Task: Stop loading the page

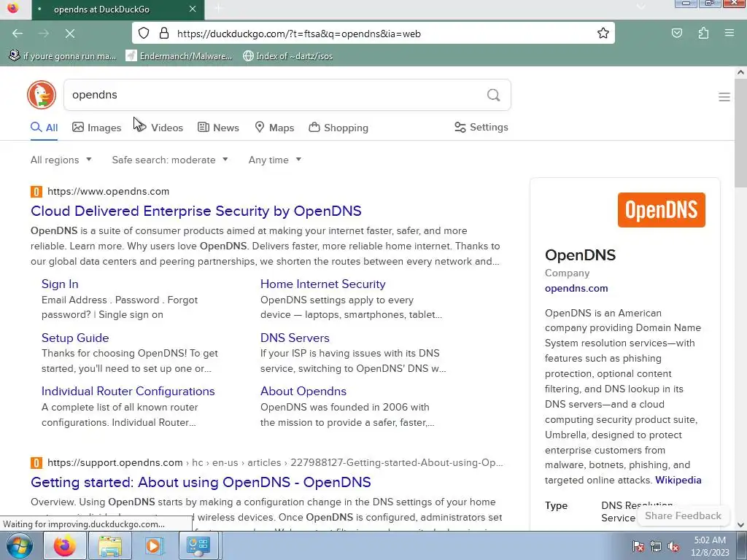Action: click(69, 34)
